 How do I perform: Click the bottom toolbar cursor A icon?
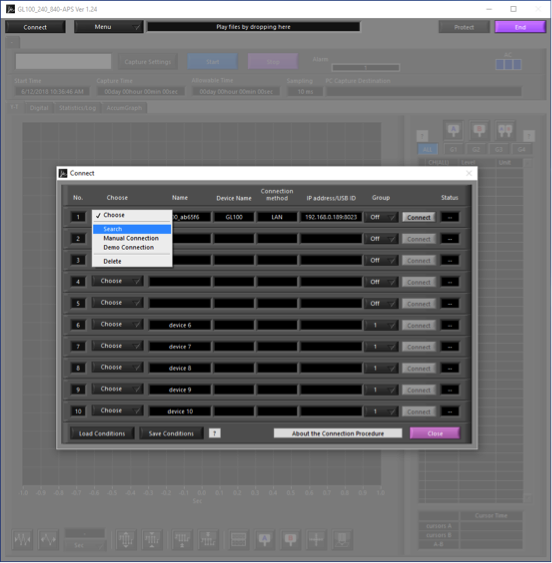(265, 539)
